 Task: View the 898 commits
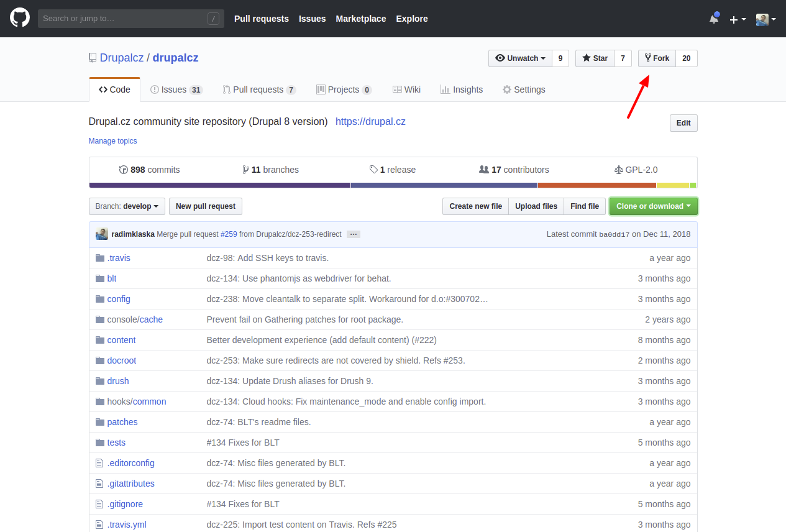(149, 170)
